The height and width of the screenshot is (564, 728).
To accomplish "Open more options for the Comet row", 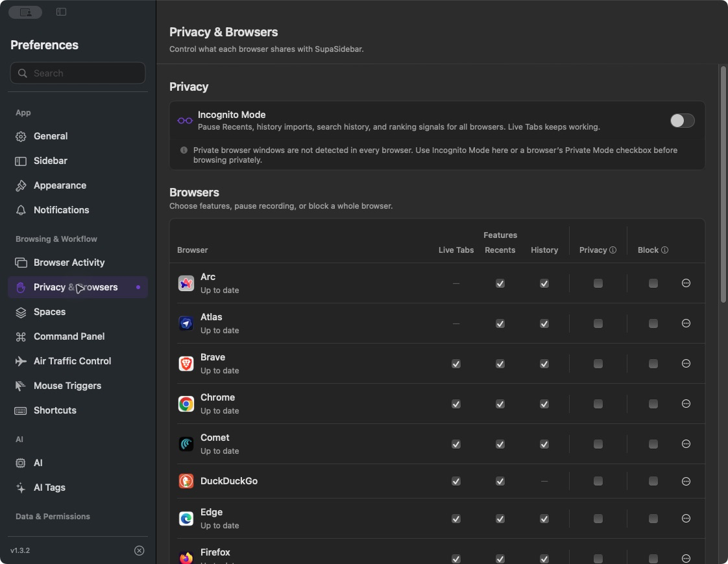I will point(686,444).
